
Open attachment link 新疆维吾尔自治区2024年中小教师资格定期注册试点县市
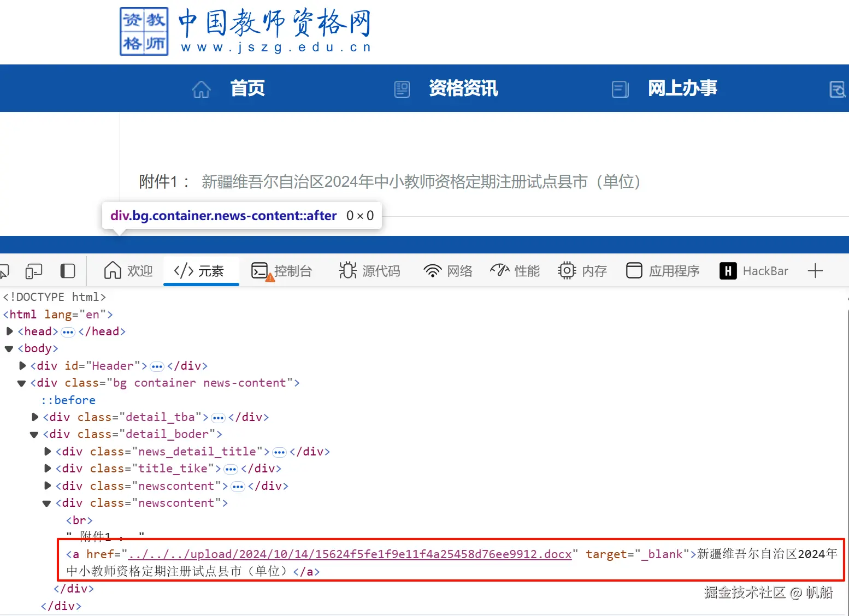pyautogui.click(x=421, y=181)
